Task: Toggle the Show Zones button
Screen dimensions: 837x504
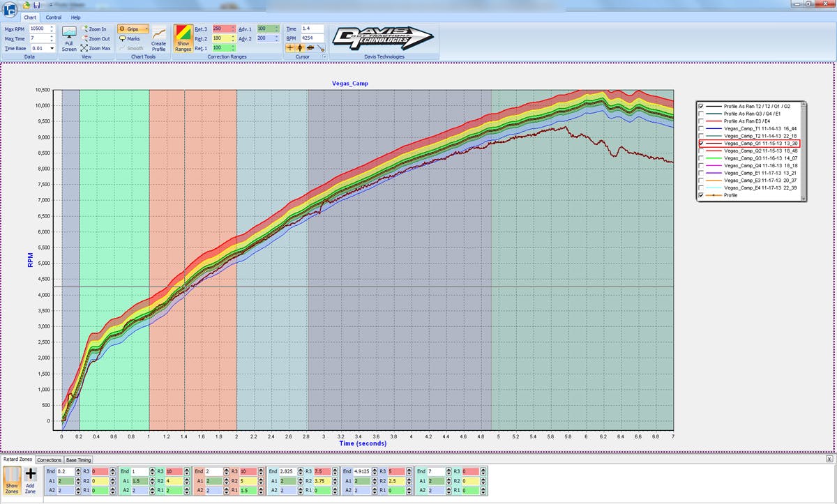Action: tap(12, 478)
